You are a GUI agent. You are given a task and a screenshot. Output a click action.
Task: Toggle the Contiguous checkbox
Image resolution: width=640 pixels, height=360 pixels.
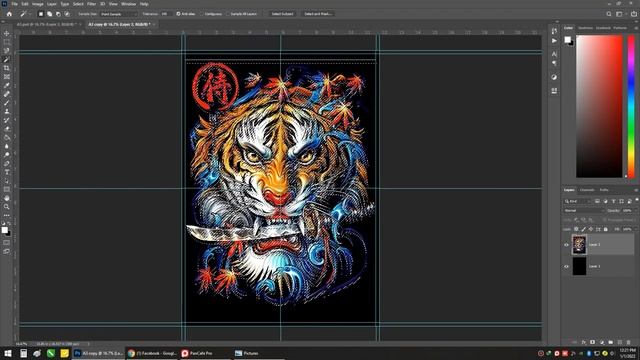(x=202, y=14)
